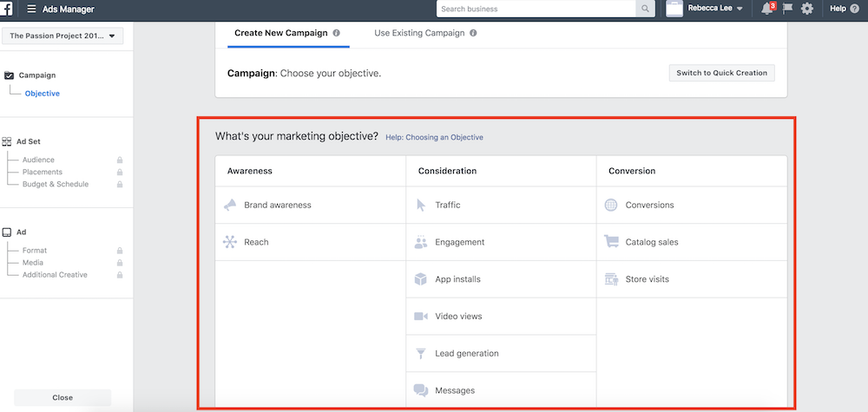This screenshot has height=412, width=868.
Task: Open Help: Choosing an Objective link
Action: pyautogui.click(x=435, y=137)
